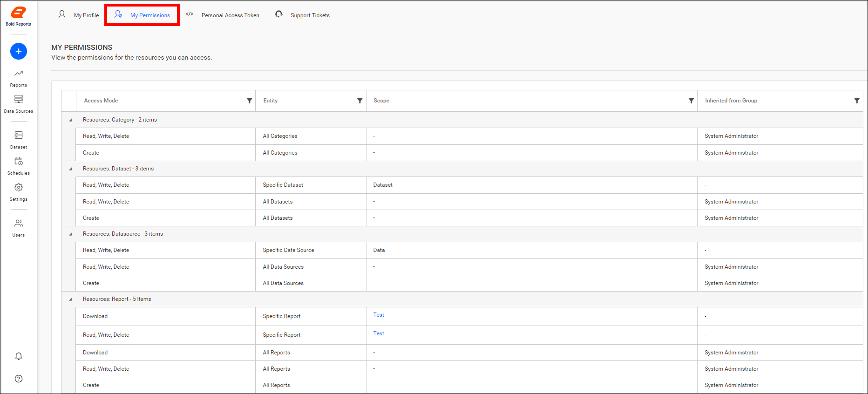Open Users in the sidebar
The image size is (868, 394).
click(19, 228)
